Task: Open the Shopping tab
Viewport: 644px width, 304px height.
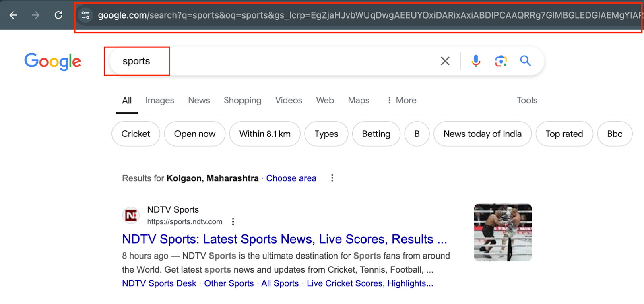Action: (242, 101)
